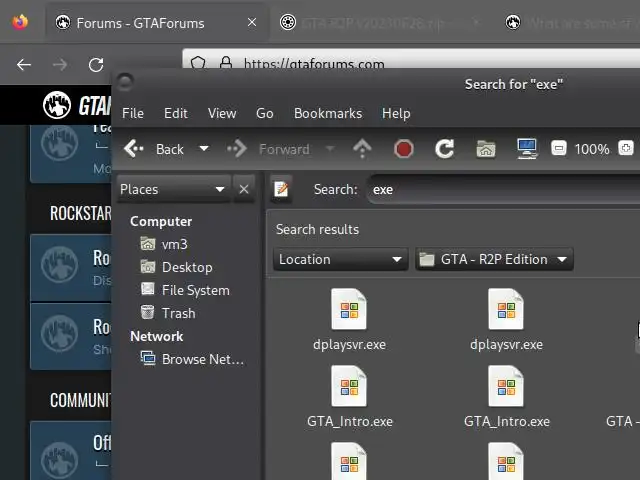The height and width of the screenshot is (480, 640).
Task: Open the File menu
Action: (133, 113)
